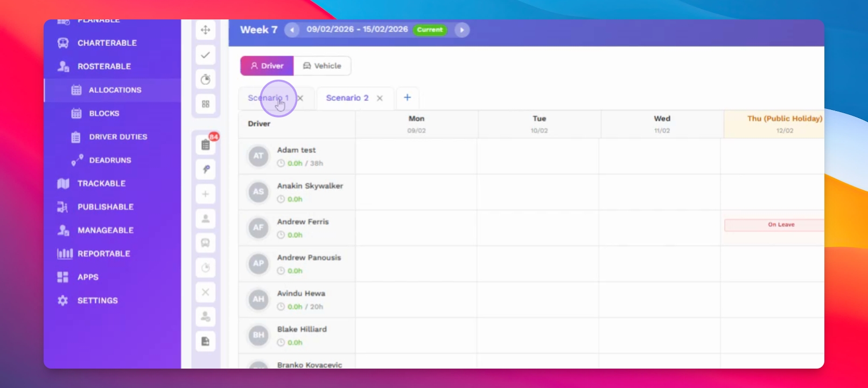The height and width of the screenshot is (388, 868).
Task: Open the clipboard icon with 84 badge
Action: coord(206,144)
